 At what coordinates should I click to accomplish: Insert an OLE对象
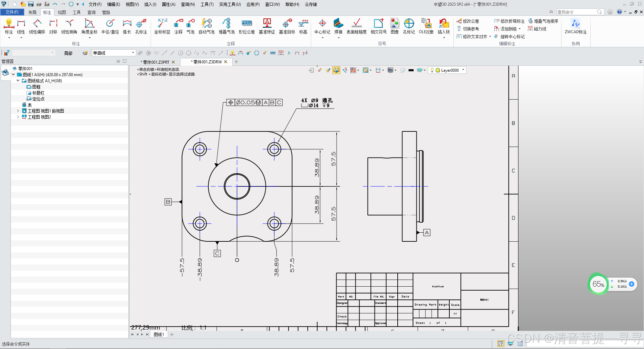point(426,26)
